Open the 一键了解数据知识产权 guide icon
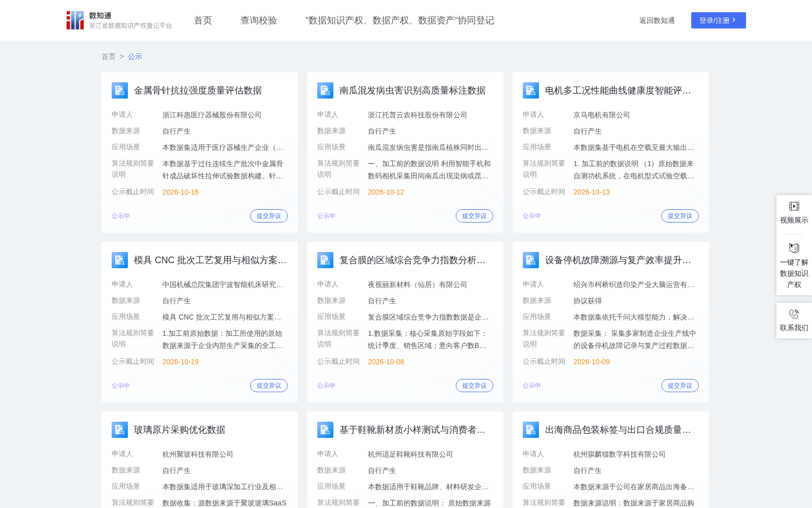Image resolution: width=812 pixels, height=508 pixels. click(794, 248)
